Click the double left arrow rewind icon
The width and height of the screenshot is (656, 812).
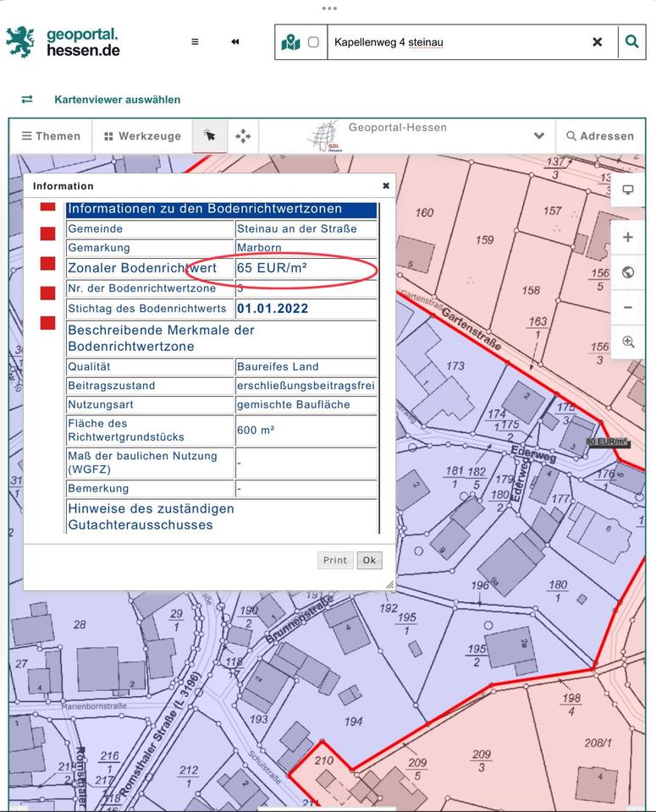coord(235,41)
